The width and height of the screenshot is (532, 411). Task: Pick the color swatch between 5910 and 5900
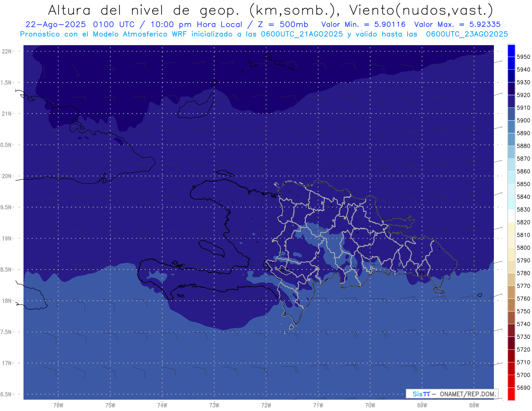[511, 114]
